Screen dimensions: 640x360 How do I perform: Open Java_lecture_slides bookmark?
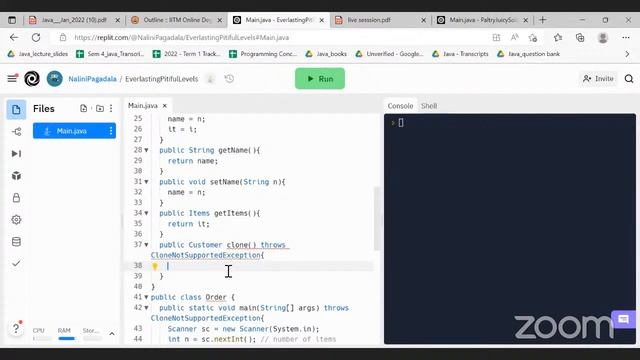[x=38, y=54]
